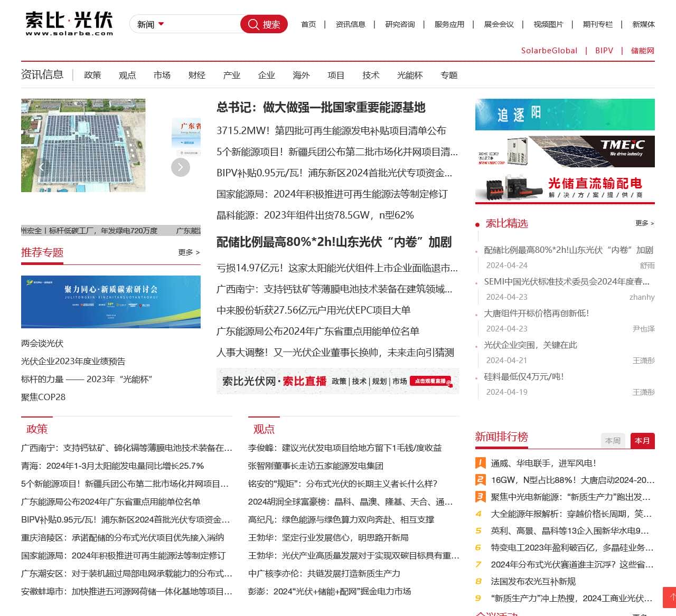The height and width of the screenshot is (616, 676).
Task: Select 产业 sub-navigation tab
Action: point(232,75)
